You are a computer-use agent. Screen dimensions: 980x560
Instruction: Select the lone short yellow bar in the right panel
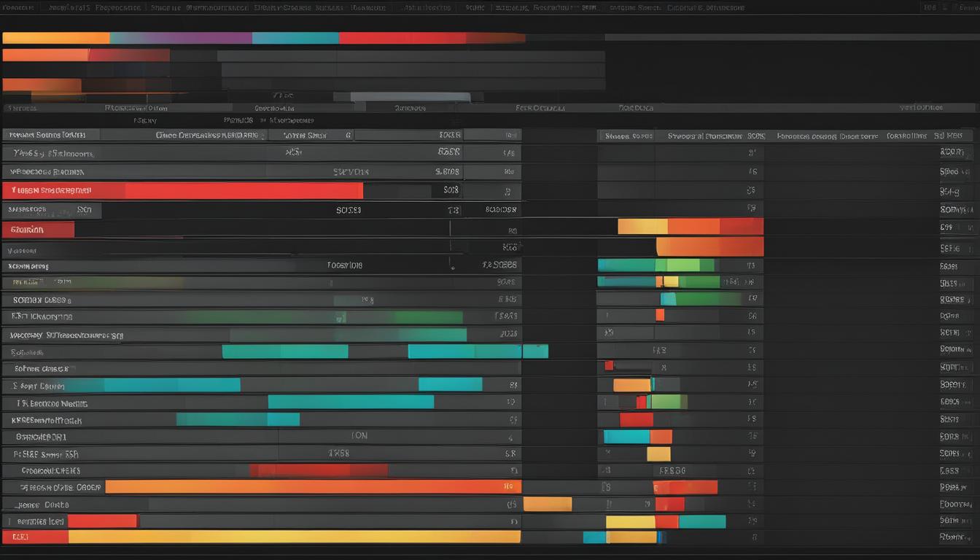point(658,454)
